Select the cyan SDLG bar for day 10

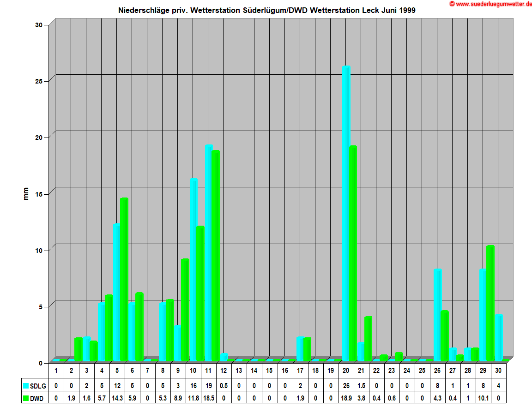click(x=193, y=269)
